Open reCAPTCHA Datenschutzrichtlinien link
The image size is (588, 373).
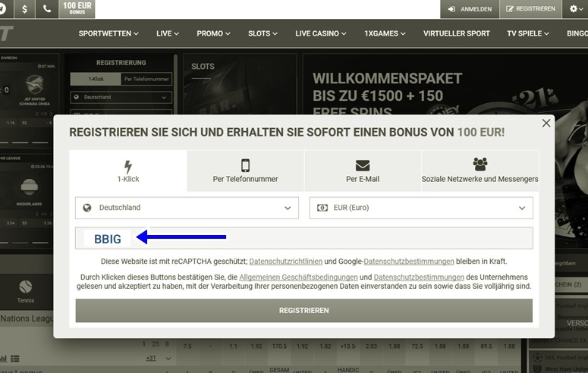click(285, 262)
